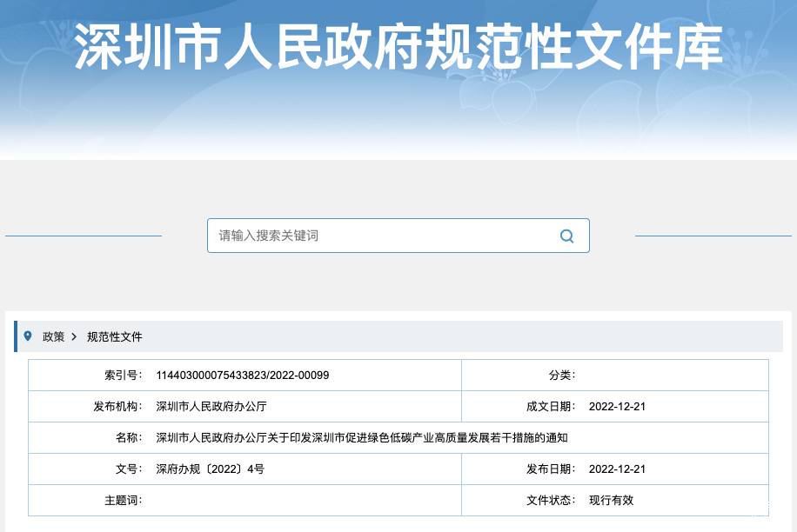Open the 政策 breadcrumb link
797x532 pixels.
coord(53,336)
